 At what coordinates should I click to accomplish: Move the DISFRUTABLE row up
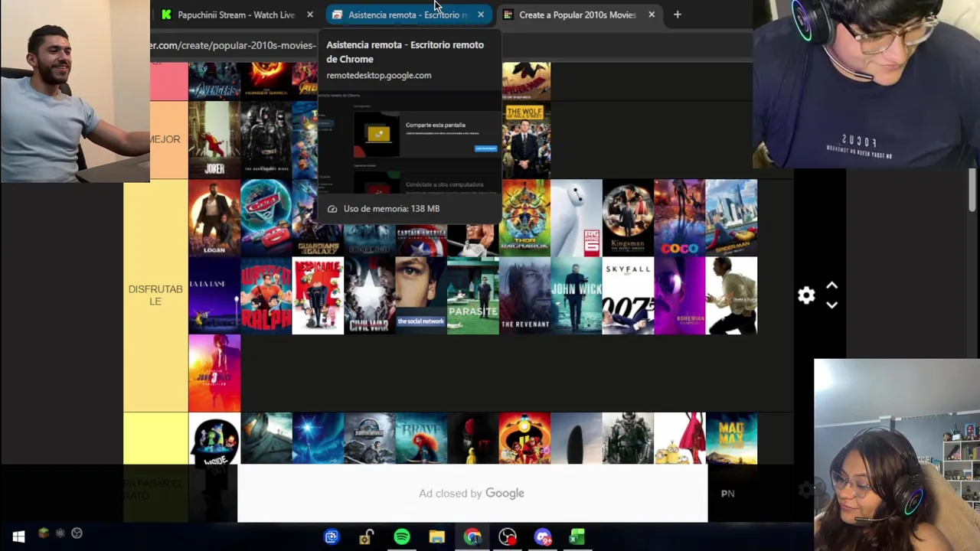832,286
